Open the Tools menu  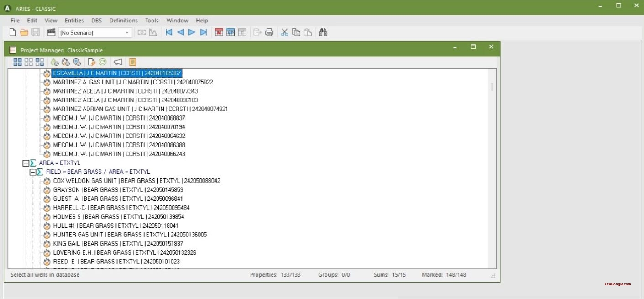pyautogui.click(x=152, y=21)
